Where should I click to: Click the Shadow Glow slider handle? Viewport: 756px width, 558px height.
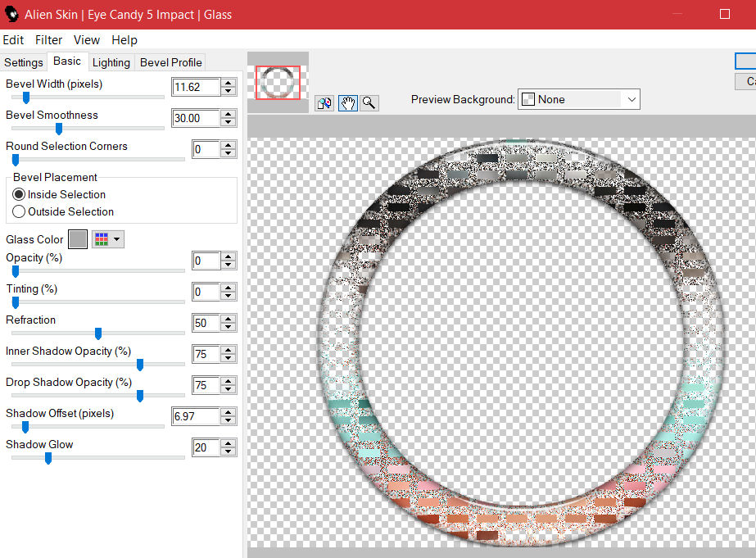click(x=48, y=458)
